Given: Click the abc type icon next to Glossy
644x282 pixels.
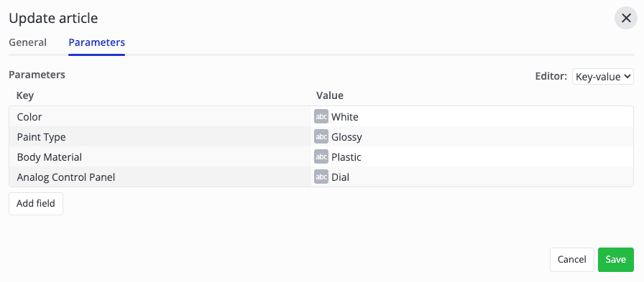Looking at the screenshot, I should (x=321, y=137).
